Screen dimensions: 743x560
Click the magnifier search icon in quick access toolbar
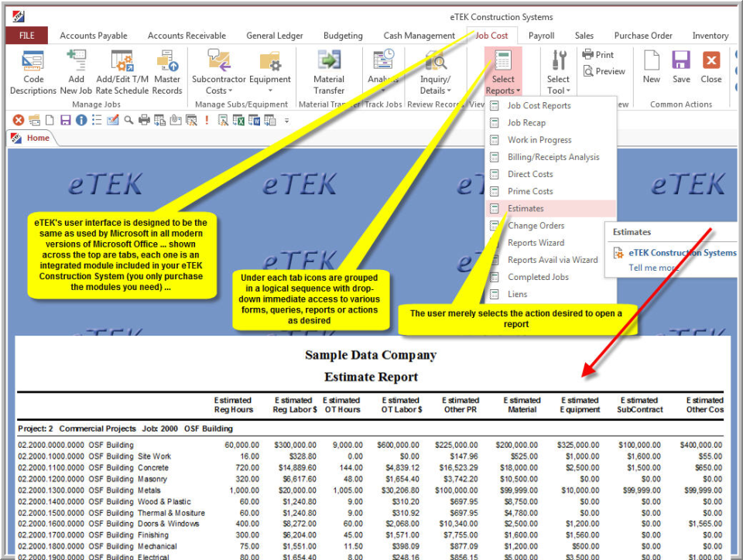(127, 120)
